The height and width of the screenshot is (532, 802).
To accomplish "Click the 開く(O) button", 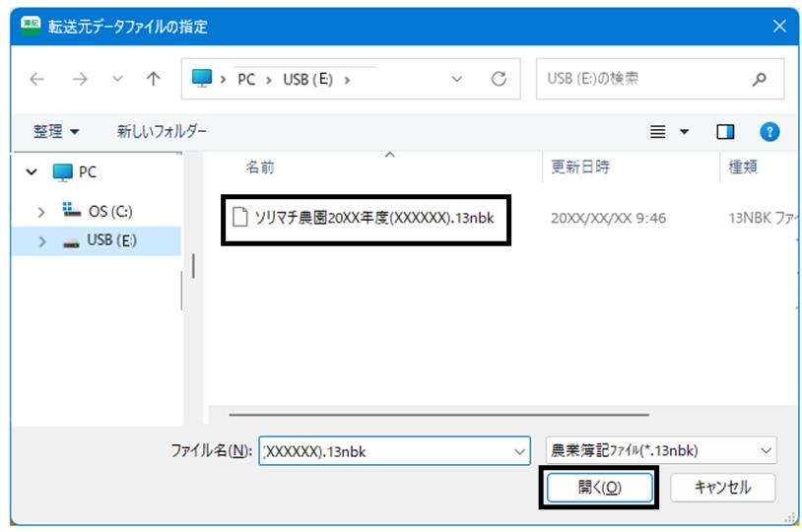I will point(599,487).
